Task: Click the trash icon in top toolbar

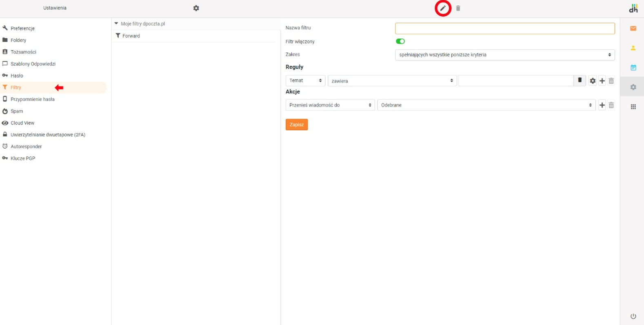Action: 458,8
